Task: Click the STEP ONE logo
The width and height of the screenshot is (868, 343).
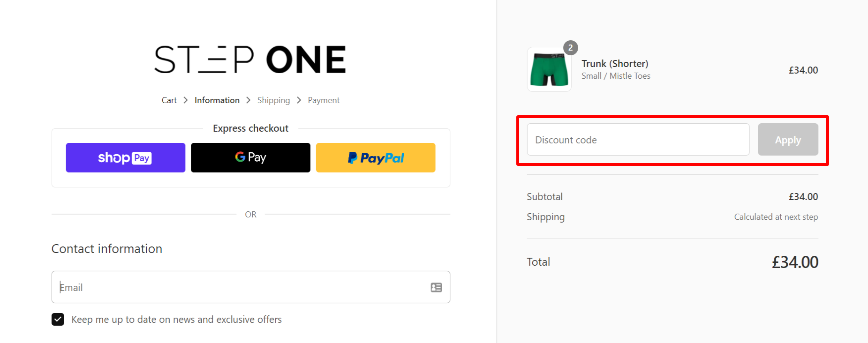Action: coord(250,59)
